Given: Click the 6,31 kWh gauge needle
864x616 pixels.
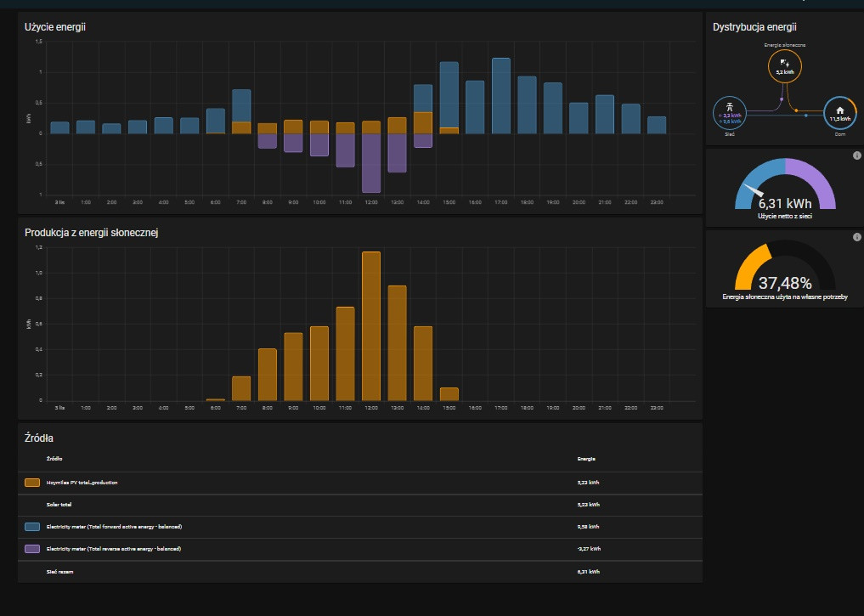Looking at the screenshot, I should pyautogui.click(x=756, y=191).
